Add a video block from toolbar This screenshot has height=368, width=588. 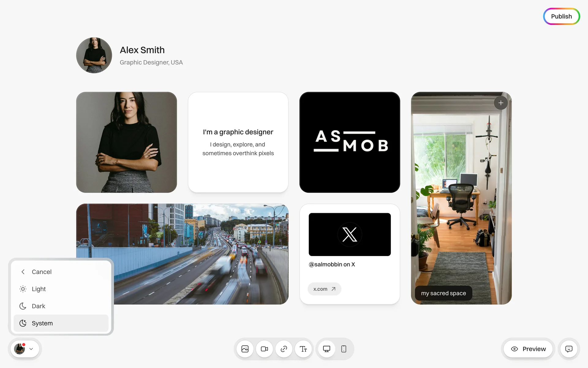click(x=264, y=349)
